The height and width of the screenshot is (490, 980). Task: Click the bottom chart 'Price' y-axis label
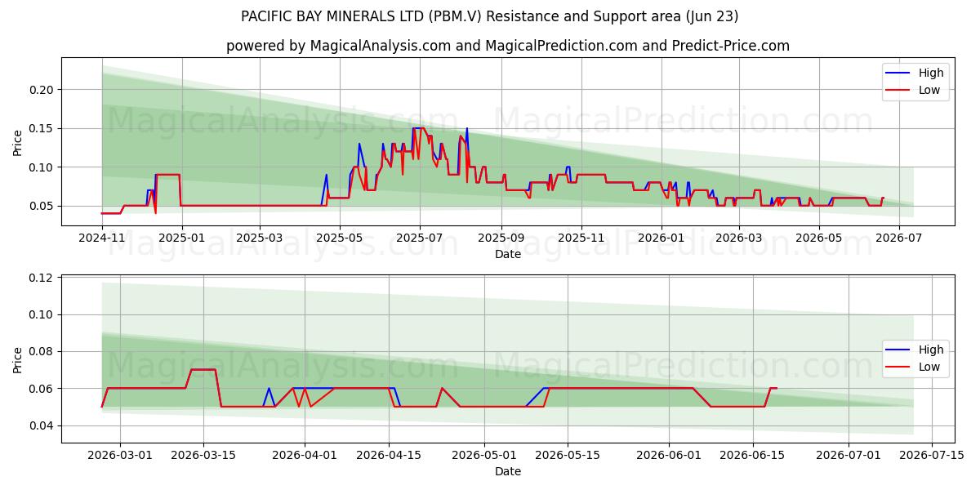coord(18,359)
